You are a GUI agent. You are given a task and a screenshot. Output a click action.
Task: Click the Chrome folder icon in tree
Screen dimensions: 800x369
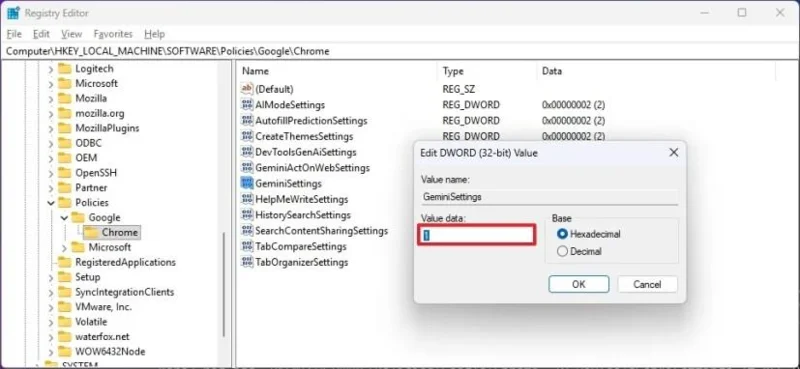[91, 232]
